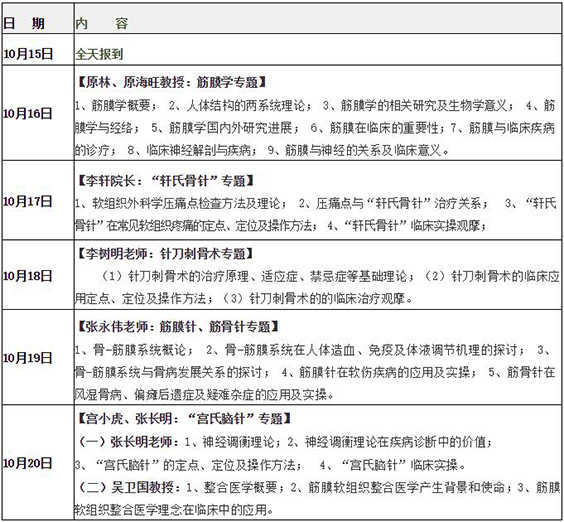The height and width of the screenshot is (522, 564).
Task: Click the 李轩院长 轩氏骨针专题 heading
Action: [166, 180]
